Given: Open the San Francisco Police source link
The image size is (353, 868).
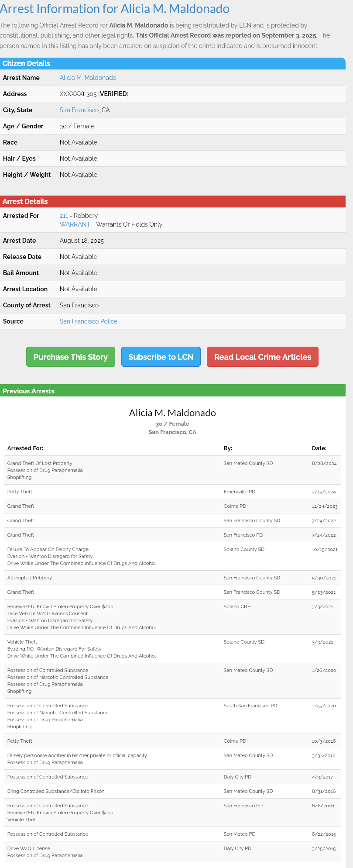Looking at the screenshot, I should click(89, 321).
